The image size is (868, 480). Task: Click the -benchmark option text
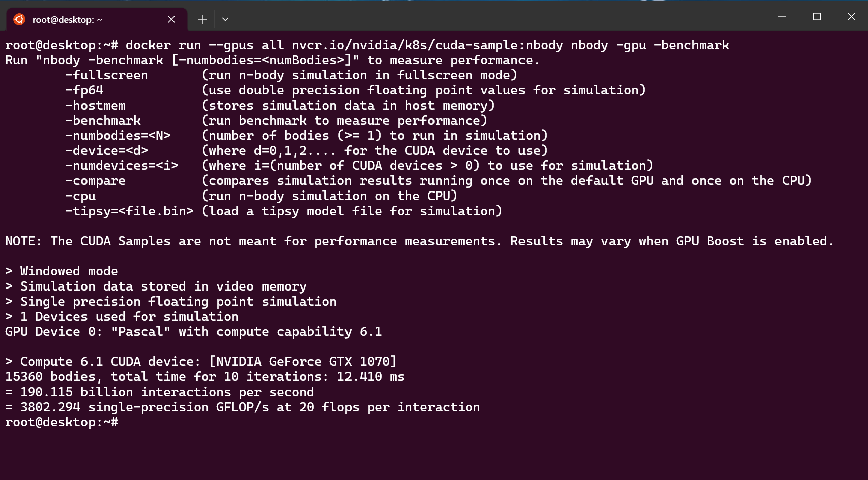[103, 120]
